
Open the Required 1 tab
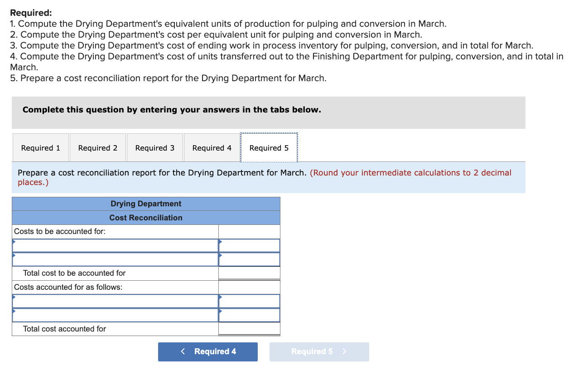(x=41, y=148)
